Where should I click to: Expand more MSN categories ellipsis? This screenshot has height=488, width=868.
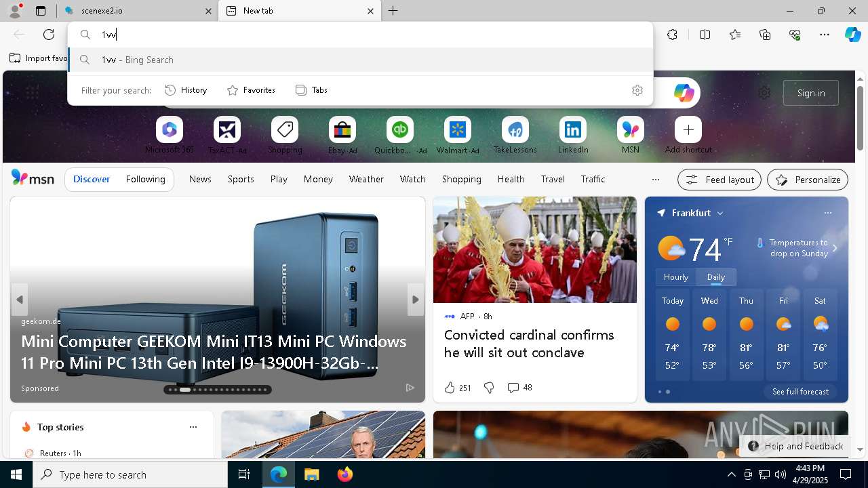coord(655,180)
